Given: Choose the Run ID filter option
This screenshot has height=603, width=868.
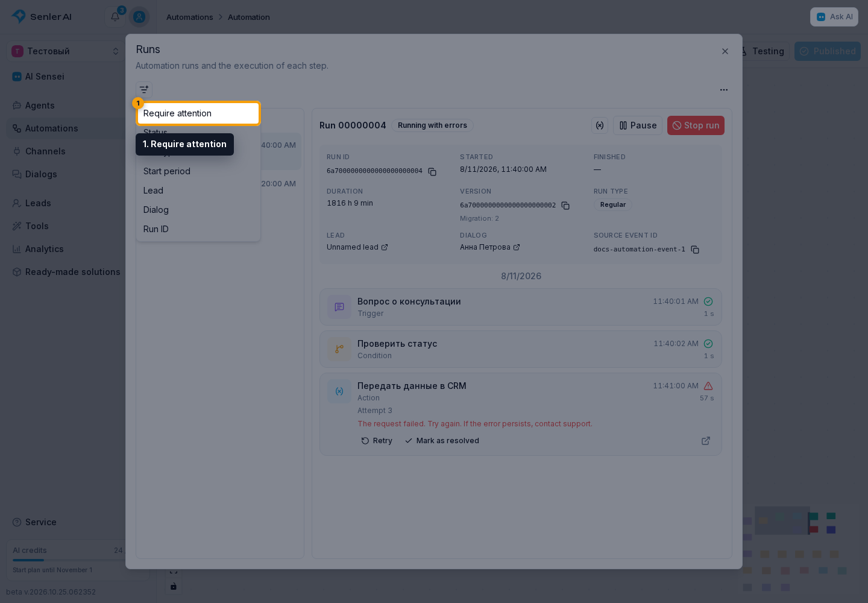Looking at the screenshot, I should [x=198, y=229].
